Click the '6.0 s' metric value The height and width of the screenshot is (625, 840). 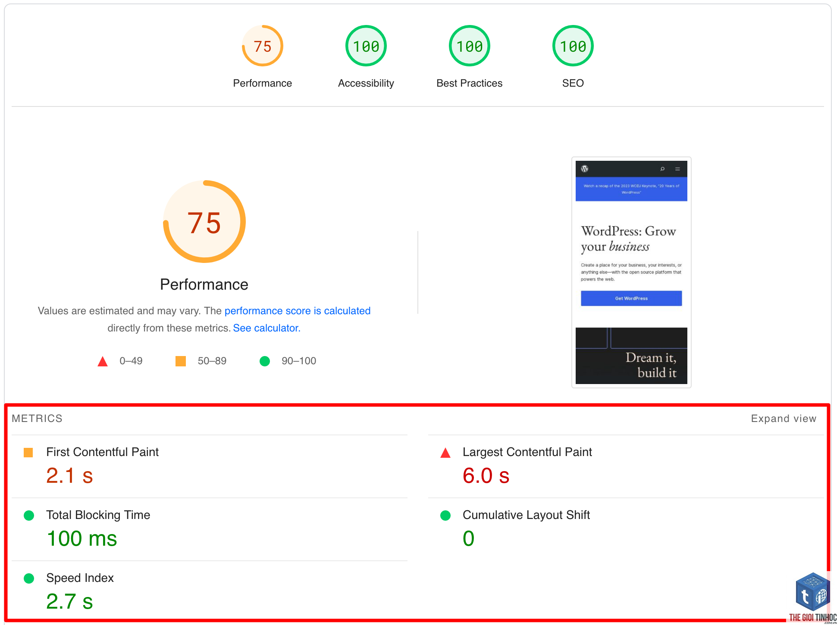click(x=486, y=475)
